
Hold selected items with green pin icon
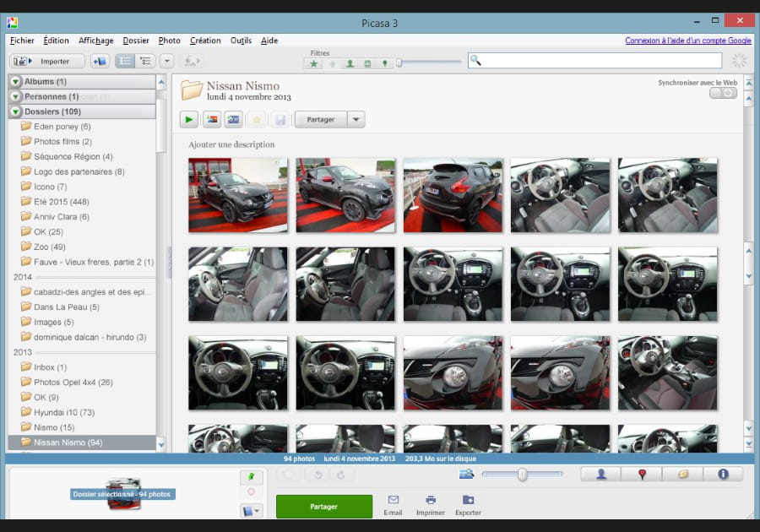point(251,477)
